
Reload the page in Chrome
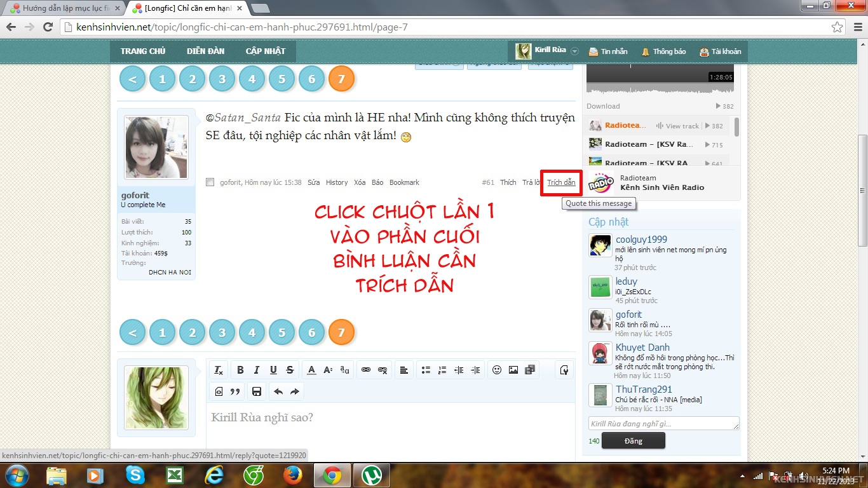pyautogui.click(x=48, y=27)
